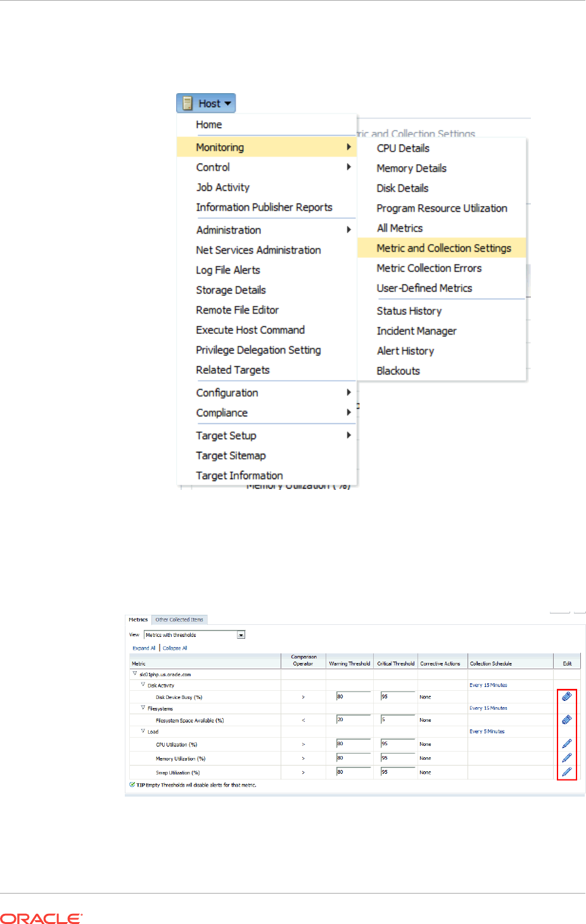Click critical threshold field for Filesystem Space Available
The image size is (586, 924).
click(397, 720)
